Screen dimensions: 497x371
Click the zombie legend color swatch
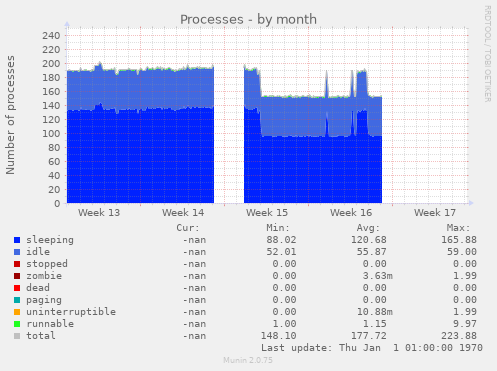tap(17, 276)
